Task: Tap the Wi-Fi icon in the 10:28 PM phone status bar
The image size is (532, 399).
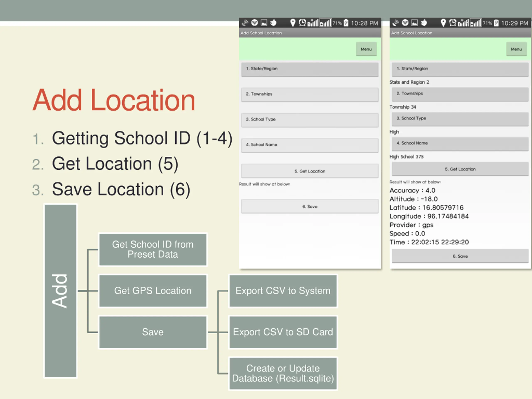Action: point(254,23)
